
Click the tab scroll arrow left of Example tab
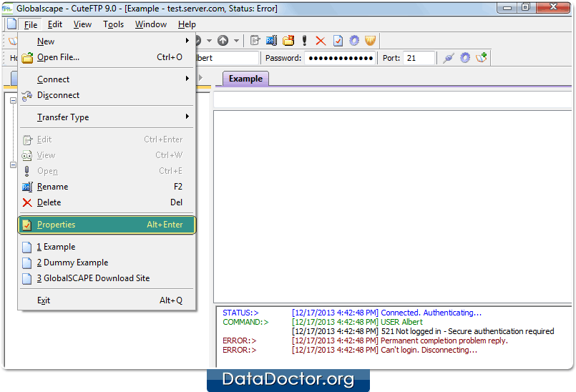click(x=200, y=77)
